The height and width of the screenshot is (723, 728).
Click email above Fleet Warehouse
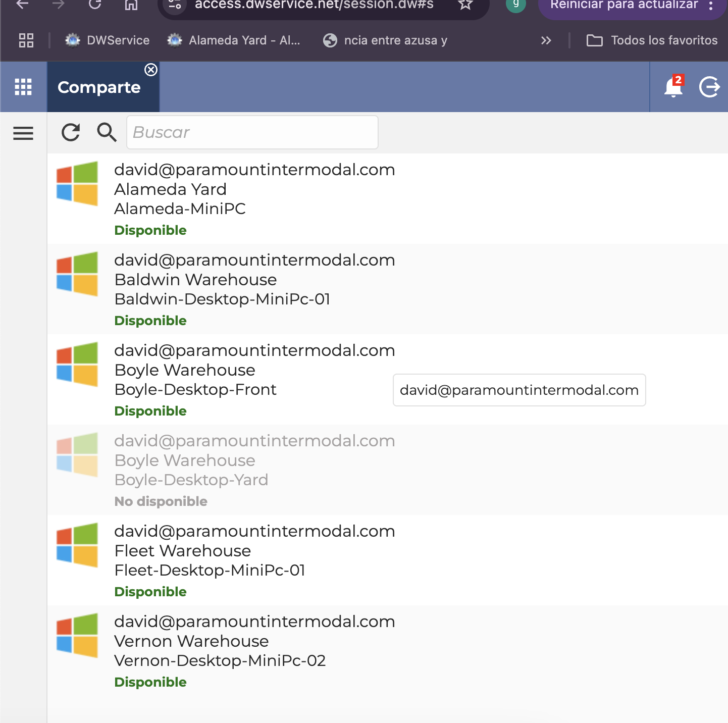[x=255, y=531]
